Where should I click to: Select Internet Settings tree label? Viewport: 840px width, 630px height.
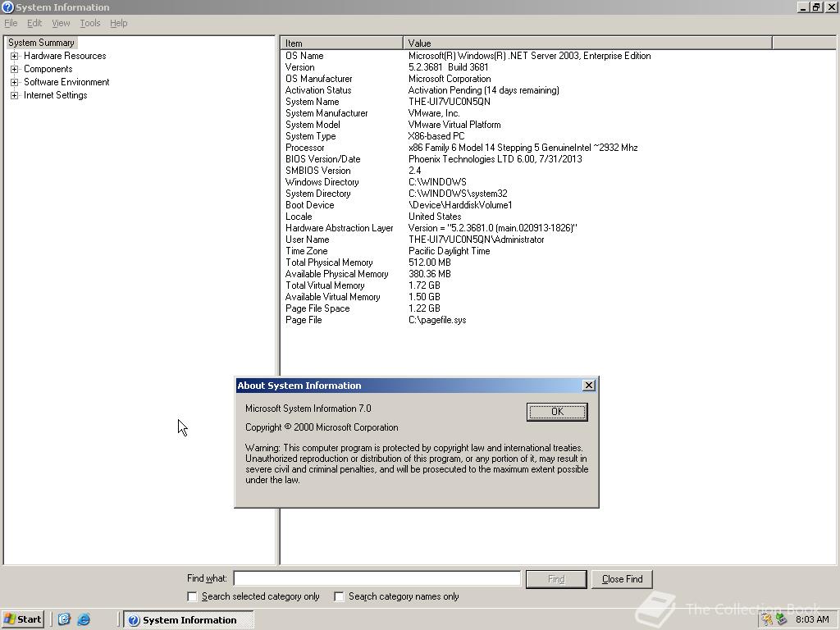[x=55, y=95]
